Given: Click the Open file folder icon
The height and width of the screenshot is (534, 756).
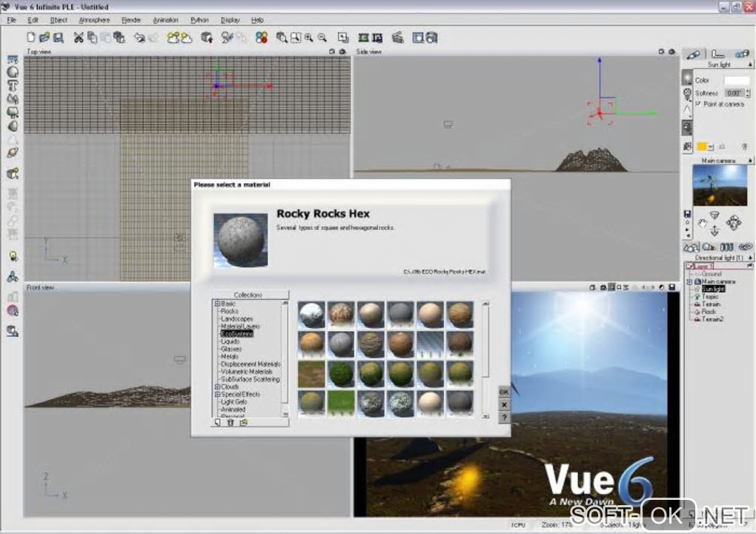Looking at the screenshot, I should point(44,38).
